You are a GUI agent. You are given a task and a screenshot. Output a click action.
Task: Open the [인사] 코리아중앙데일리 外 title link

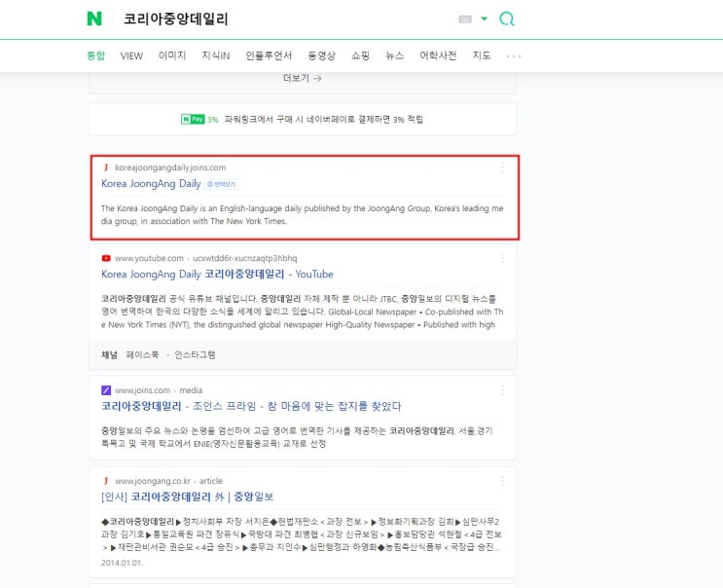187,496
